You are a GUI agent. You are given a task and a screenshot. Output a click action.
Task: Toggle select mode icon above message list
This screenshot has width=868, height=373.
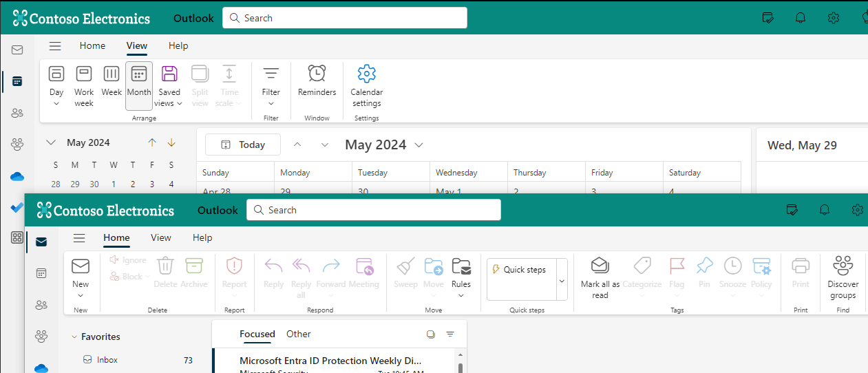[431, 334]
